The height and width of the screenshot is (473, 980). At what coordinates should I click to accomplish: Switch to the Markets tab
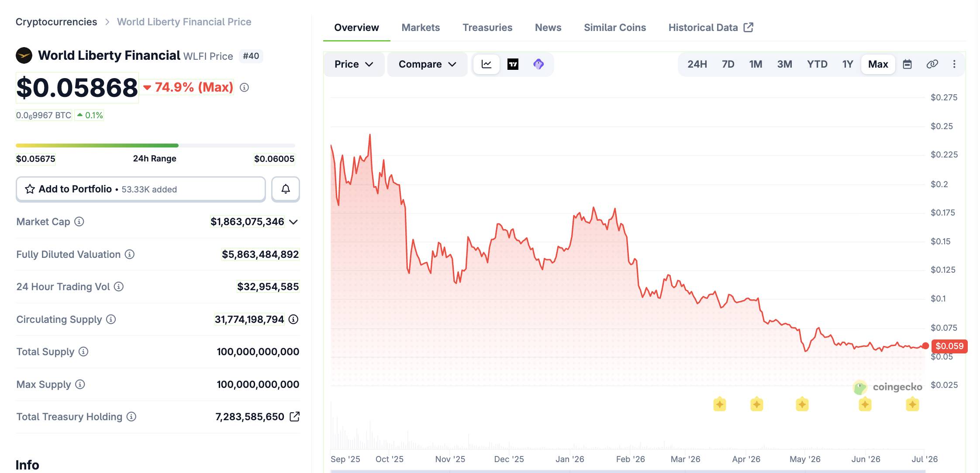click(421, 27)
